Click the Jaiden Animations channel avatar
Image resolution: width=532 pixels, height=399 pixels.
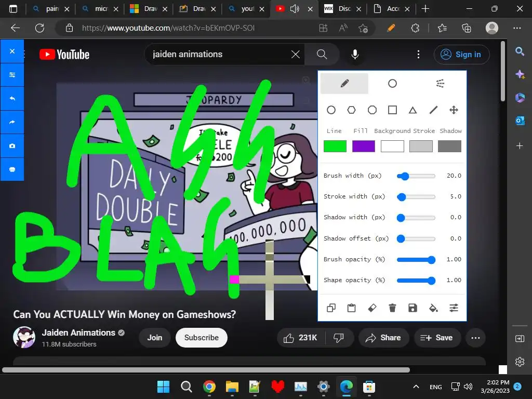tap(24, 337)
